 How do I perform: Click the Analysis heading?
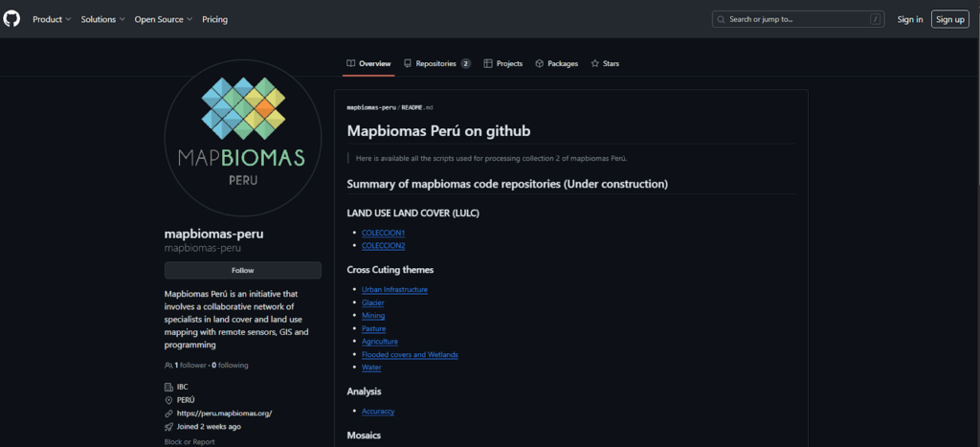[x=364, y=391]
